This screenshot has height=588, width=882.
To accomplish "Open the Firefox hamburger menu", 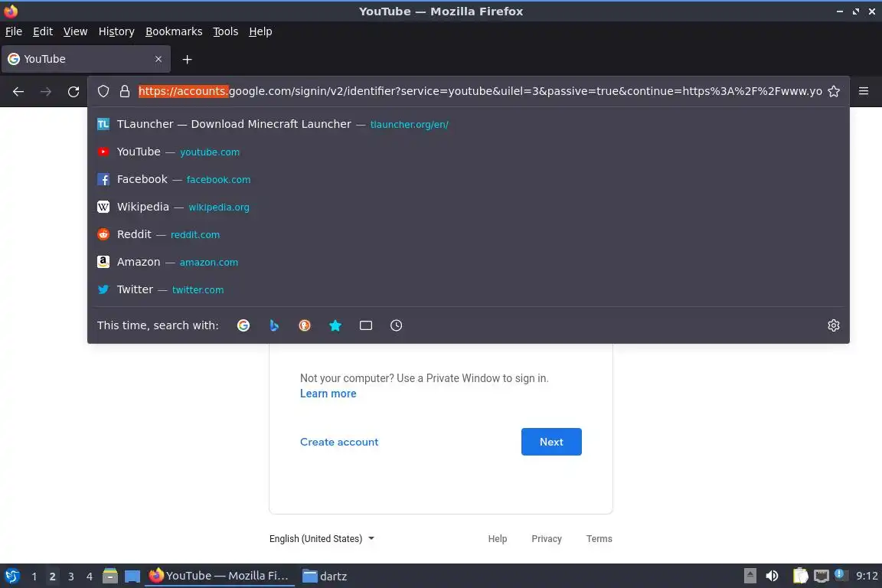I will (x=864, y=91).
